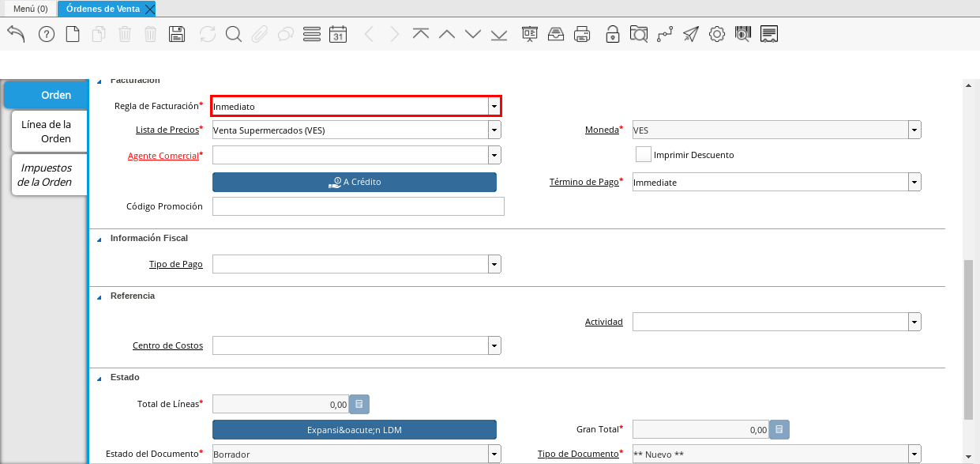Screen dimensions: 980x464
Task: Go to the last record icon
Action: [499, 34]
